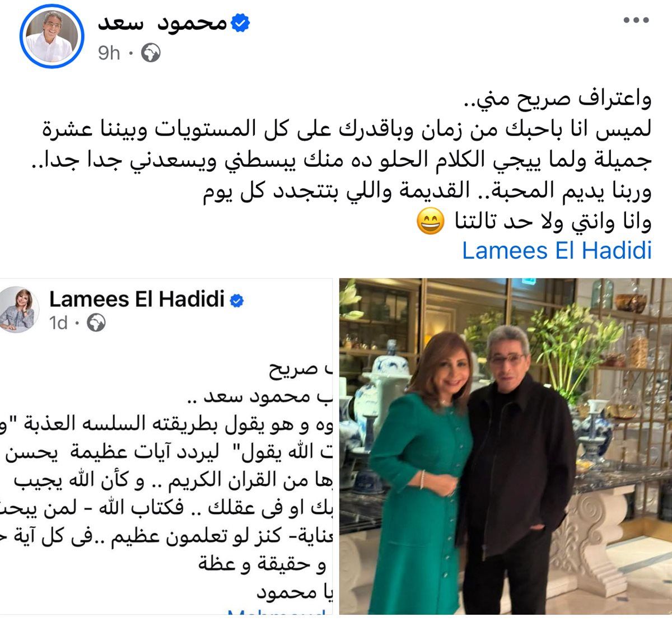672x631 pixels.
Task: Click the 9h post timestamp
Action: [x=109, y=53]
